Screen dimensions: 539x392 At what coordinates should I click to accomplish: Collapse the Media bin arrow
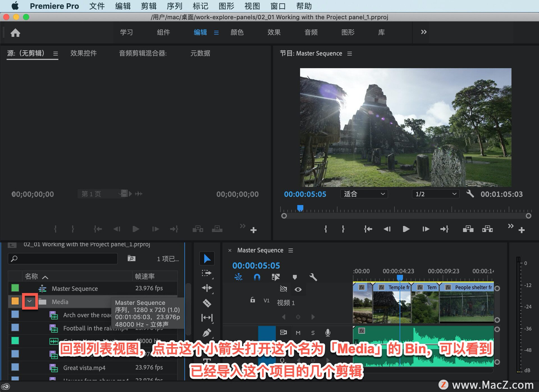(29, 301)
